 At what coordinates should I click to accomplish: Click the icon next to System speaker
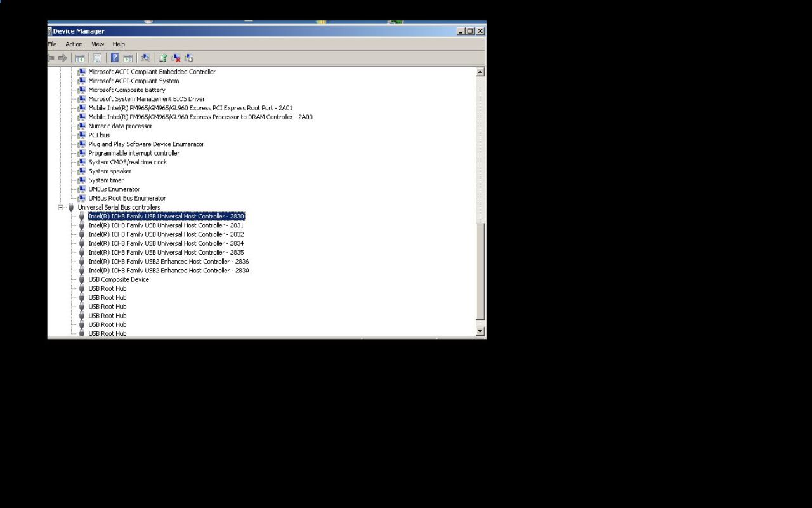pos(81,171)
